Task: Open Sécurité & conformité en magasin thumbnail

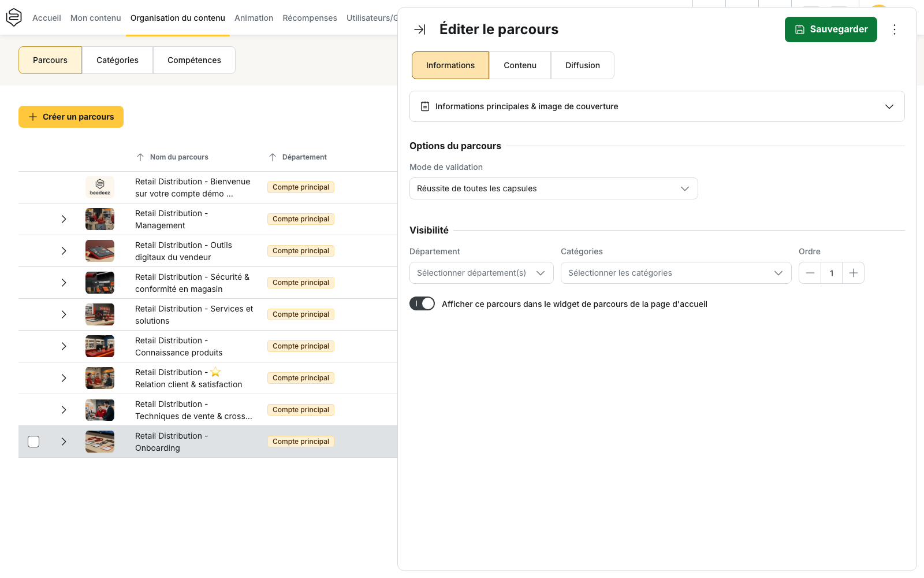Action: (100, 283)
